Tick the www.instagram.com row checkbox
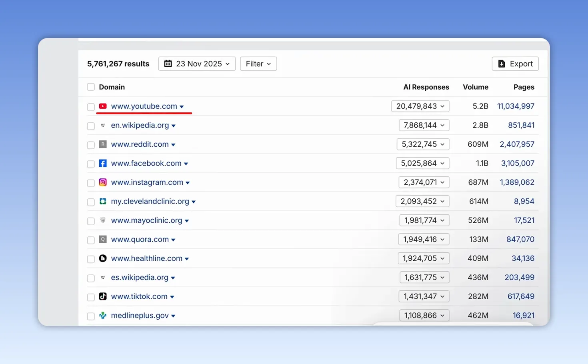Screen dimensions: 588x364 [x=91, y=183]
